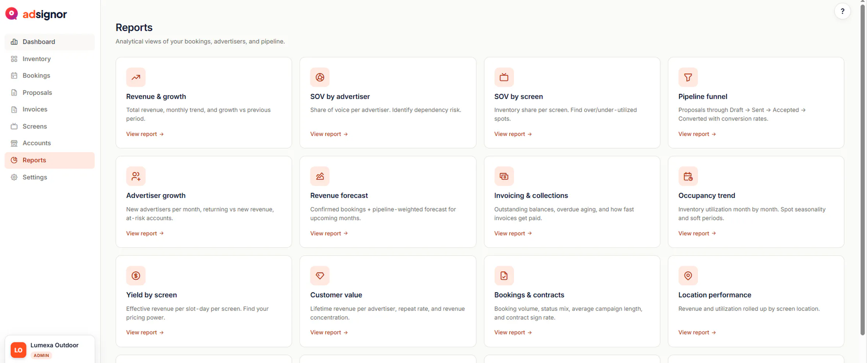Select Invoices in the sidebar
This screenshot has height=363, width=868.
click(50, 109)
